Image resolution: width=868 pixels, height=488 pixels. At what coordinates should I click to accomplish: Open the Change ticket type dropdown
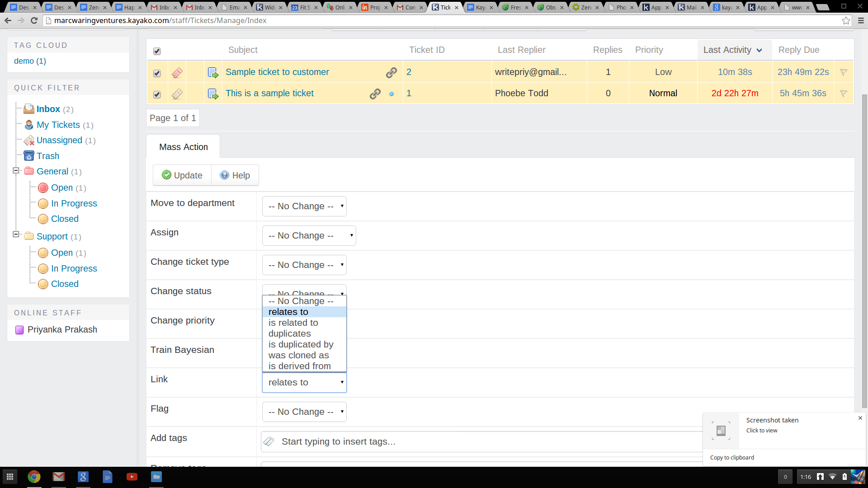[304, 265]
